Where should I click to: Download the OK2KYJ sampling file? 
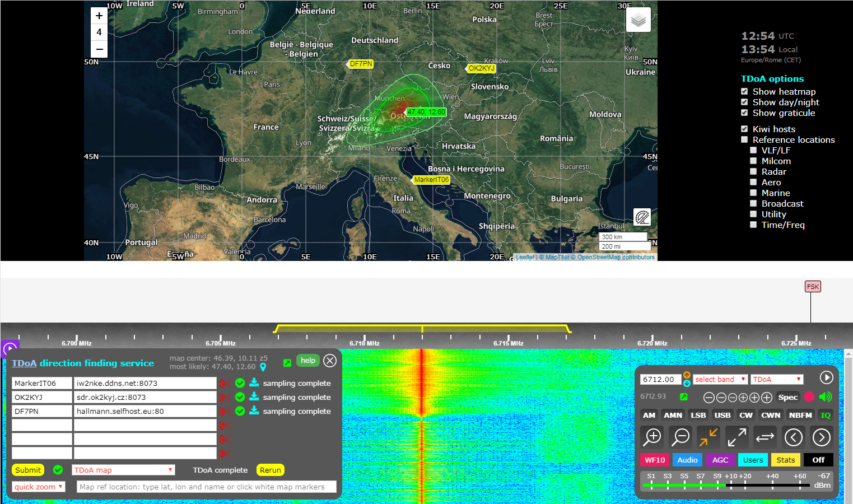point(254,396)
